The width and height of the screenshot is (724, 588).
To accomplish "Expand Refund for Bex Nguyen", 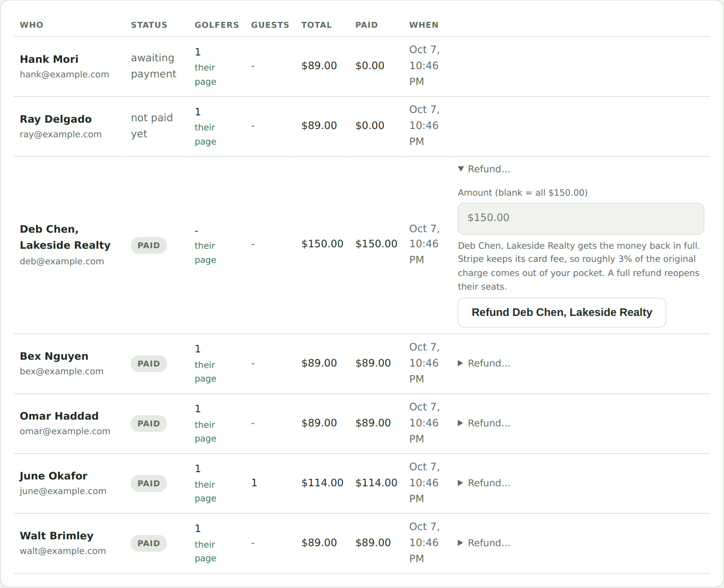I will point(484,363).
